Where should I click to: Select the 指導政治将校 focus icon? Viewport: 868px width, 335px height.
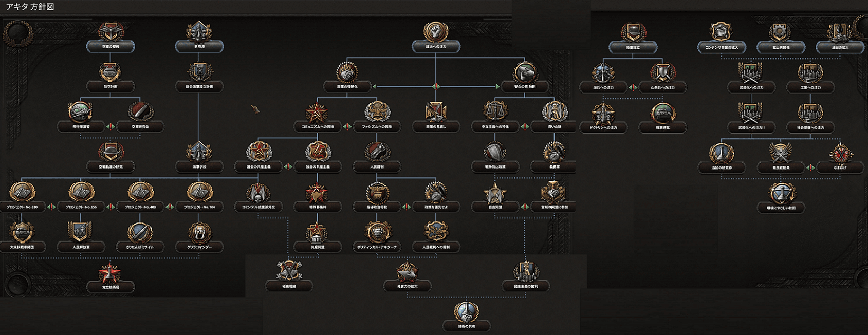click(x=377, y=193)
